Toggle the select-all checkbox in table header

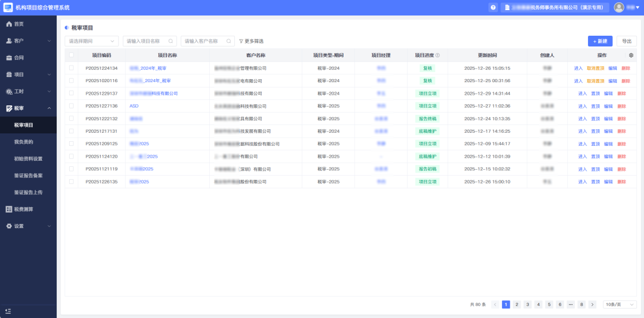72,55
